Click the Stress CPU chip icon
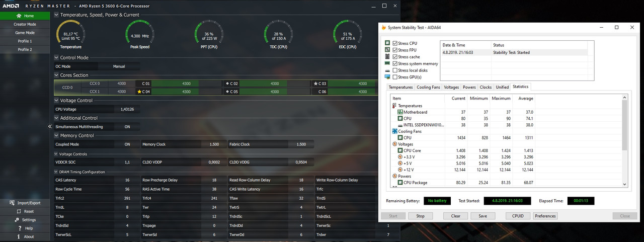Viewport: 644px width, 242px height. point(387,43)
